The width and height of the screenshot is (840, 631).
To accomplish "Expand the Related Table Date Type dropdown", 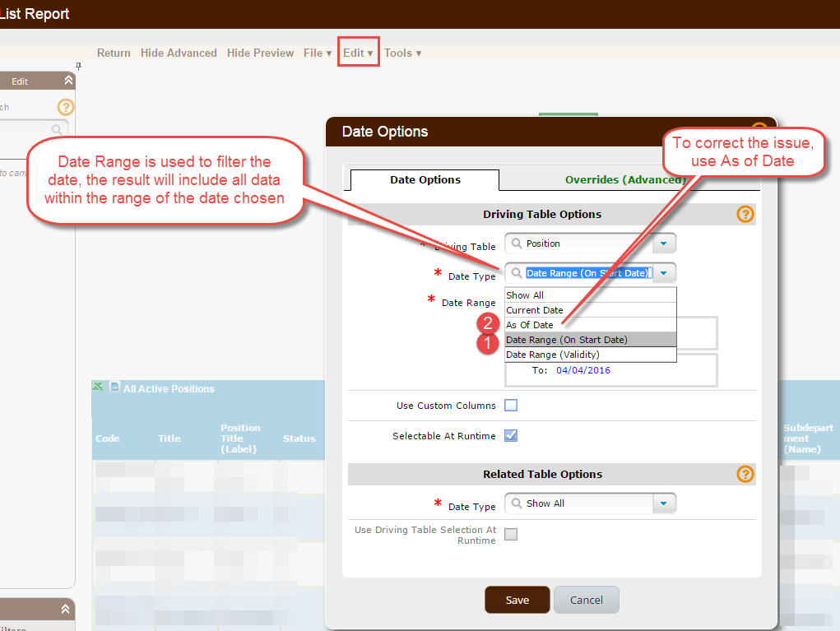I will (664, 503).
